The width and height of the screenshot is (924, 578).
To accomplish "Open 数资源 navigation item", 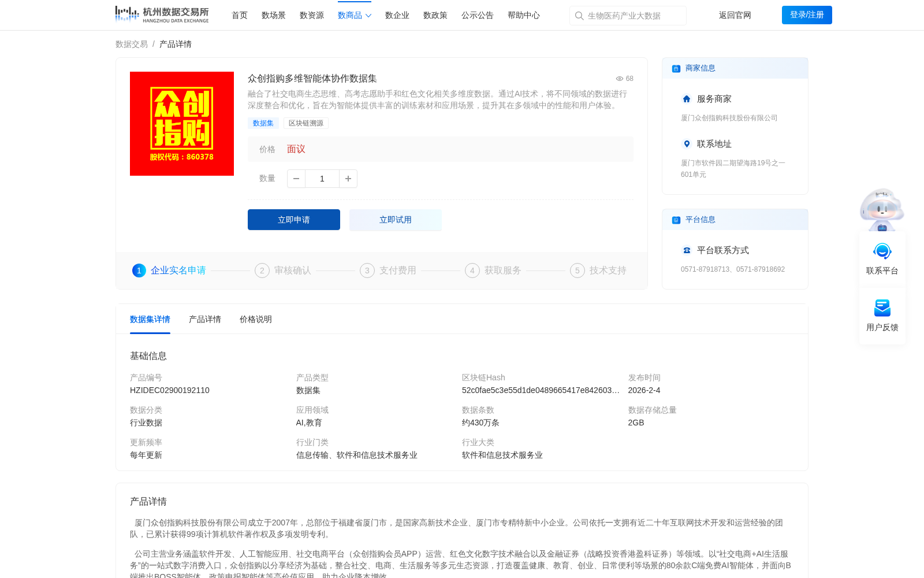I will (x=312, y=15).
